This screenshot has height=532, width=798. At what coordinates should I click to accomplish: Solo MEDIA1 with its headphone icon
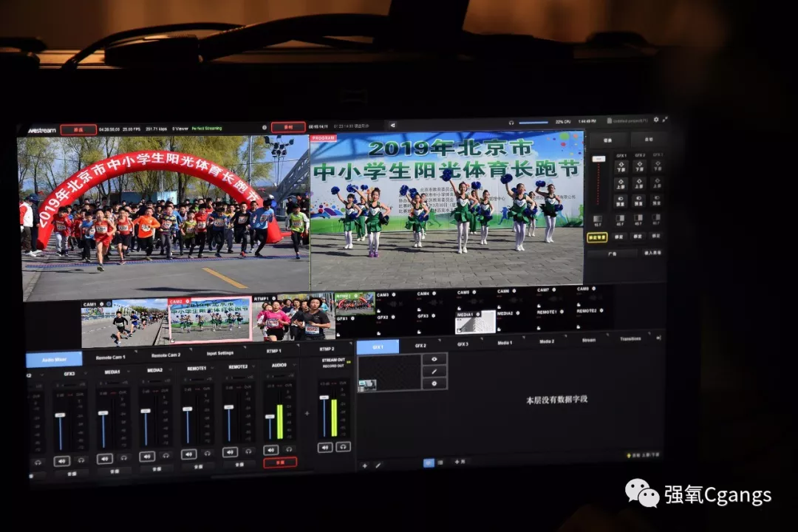123,457
